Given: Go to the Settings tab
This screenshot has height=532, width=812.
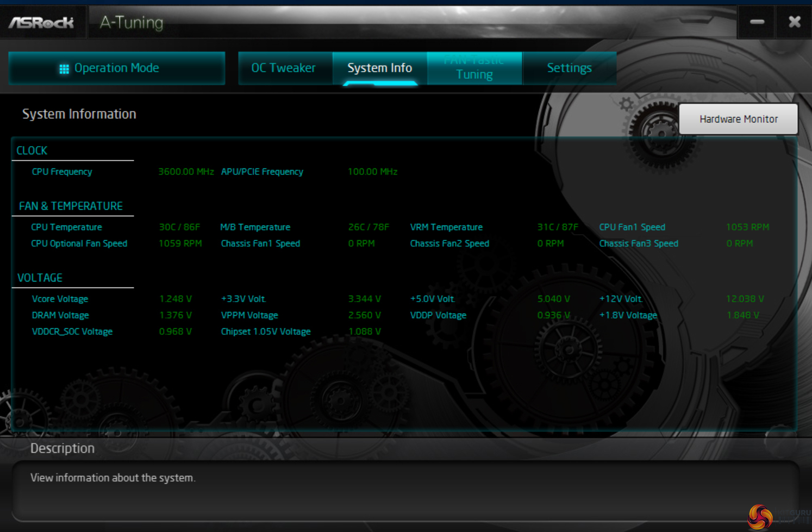Looking at the screenshot, I should pos(569,68).
